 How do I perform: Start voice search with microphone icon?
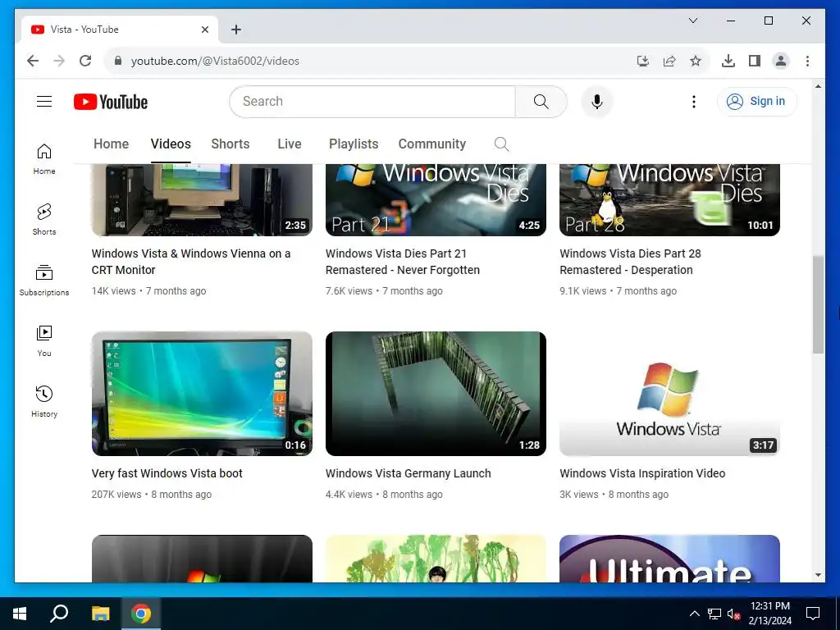(x=597, y=101)
